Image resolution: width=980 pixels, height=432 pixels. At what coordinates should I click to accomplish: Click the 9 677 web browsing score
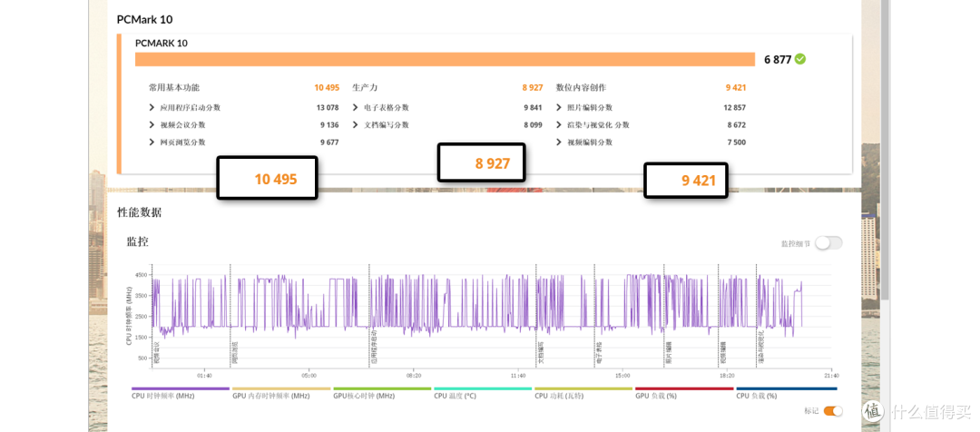(329, 142)
